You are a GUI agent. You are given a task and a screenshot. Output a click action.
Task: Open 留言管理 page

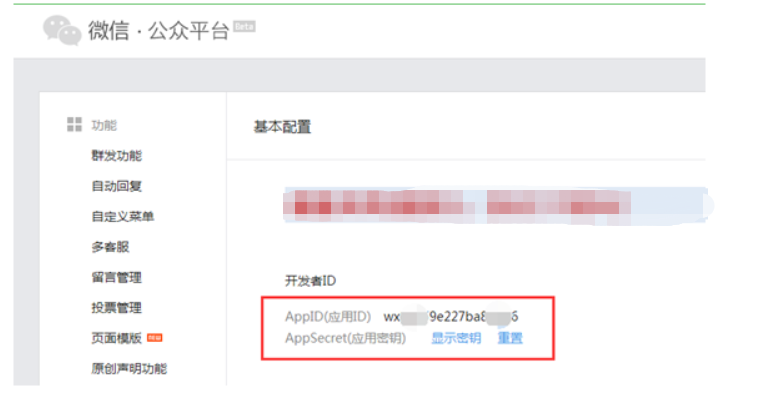(116, 277)
